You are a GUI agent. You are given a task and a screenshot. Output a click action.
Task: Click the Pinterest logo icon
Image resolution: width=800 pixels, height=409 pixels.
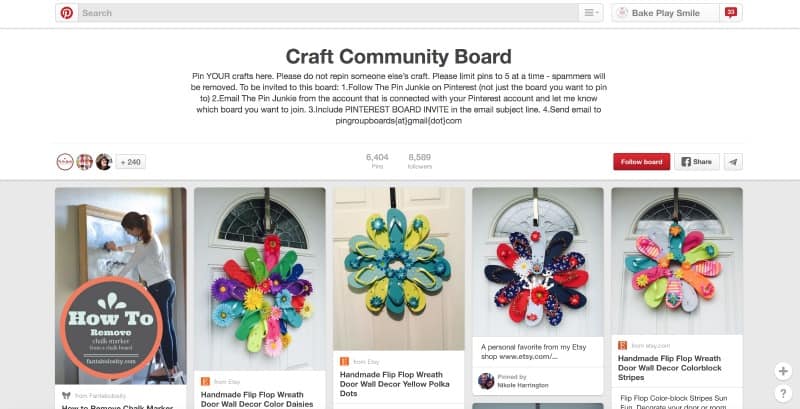pos(67,13)
